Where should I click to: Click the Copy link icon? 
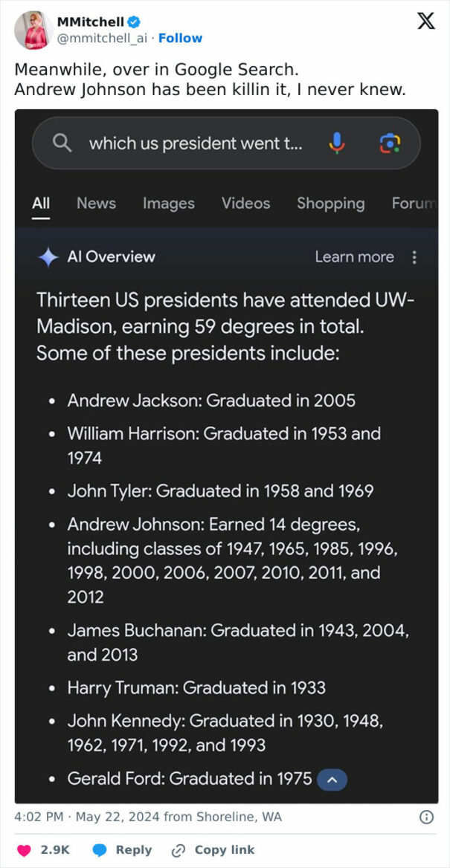[x=179, y=849]
